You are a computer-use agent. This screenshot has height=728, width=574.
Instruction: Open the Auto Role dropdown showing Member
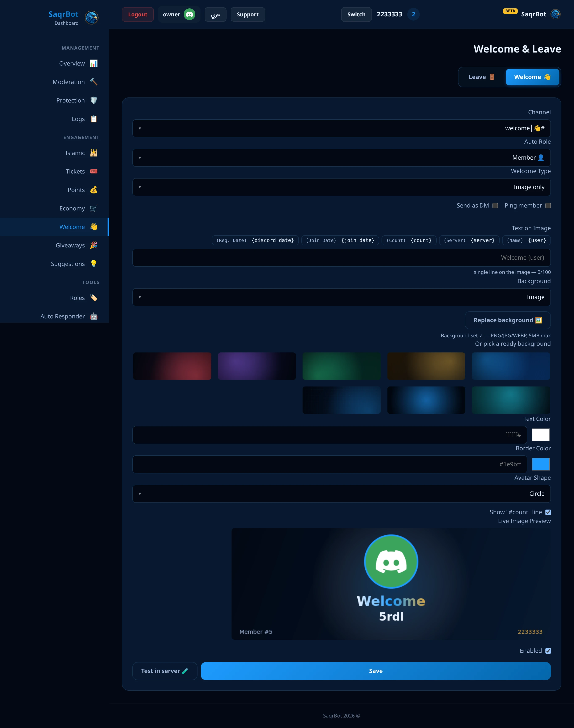pyautogui.click(x=341, y=158)
